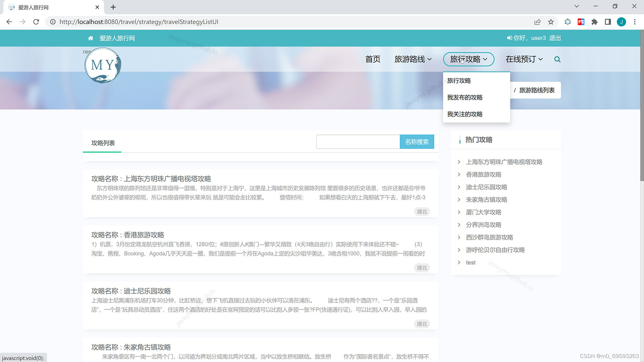Expand the 在线预订 dropdown menu
Image resolution: width=644 pixels, height=362 pixels.
(524, 59)
